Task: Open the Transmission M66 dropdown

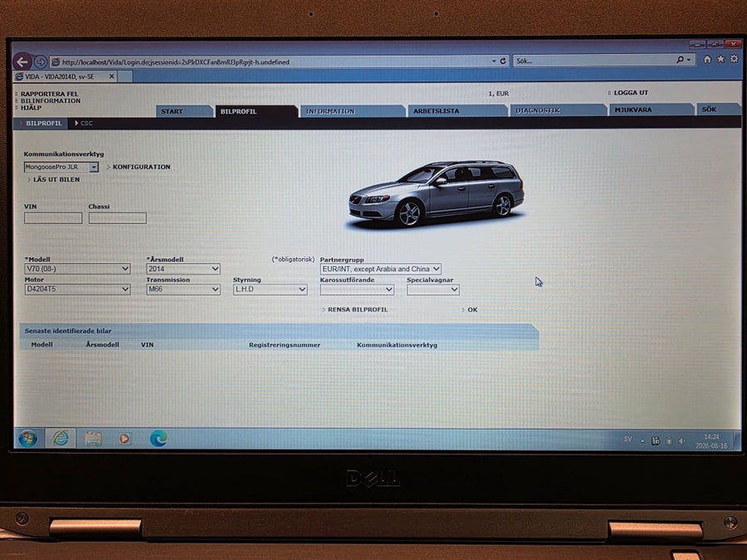Action: tap(183, 289)
